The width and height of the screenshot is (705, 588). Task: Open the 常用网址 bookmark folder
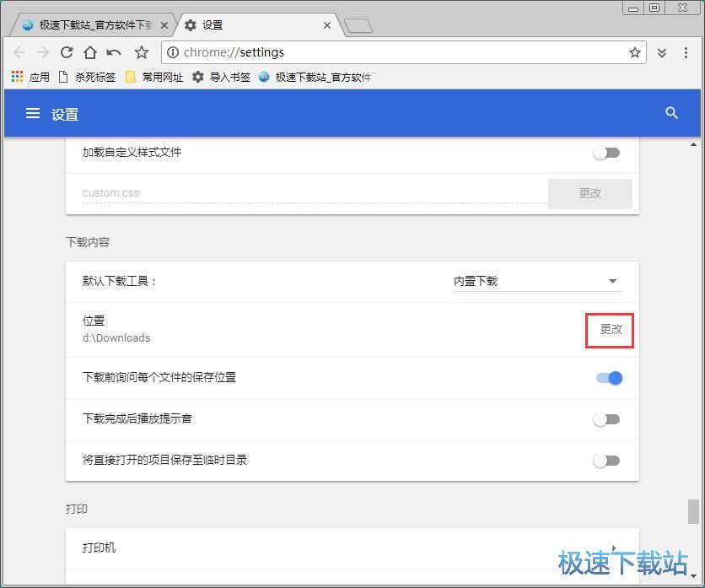tap(154, 78)
